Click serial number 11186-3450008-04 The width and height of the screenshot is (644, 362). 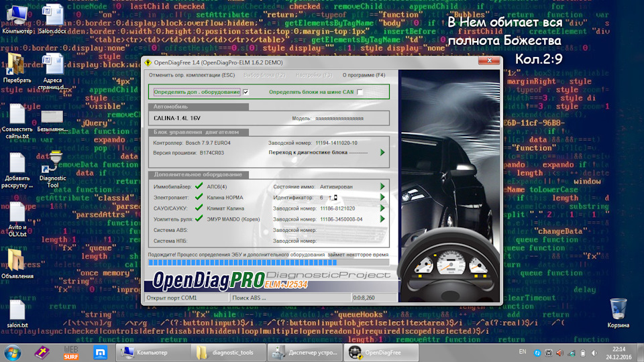341,219
